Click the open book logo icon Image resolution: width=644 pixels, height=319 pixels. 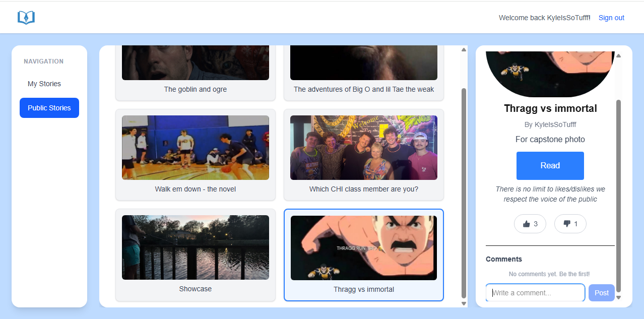(26, 18)
